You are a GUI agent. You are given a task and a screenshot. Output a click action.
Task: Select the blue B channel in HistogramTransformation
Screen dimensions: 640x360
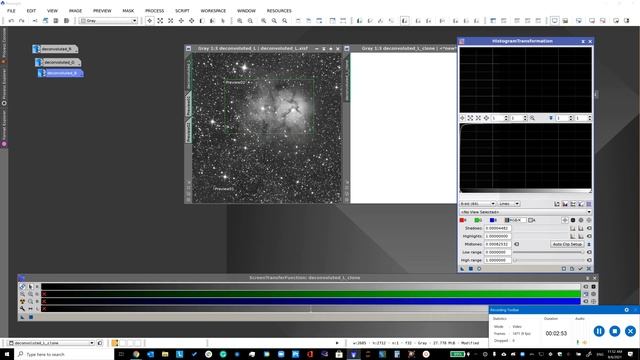pyautogui.click(x=493, y=220)
